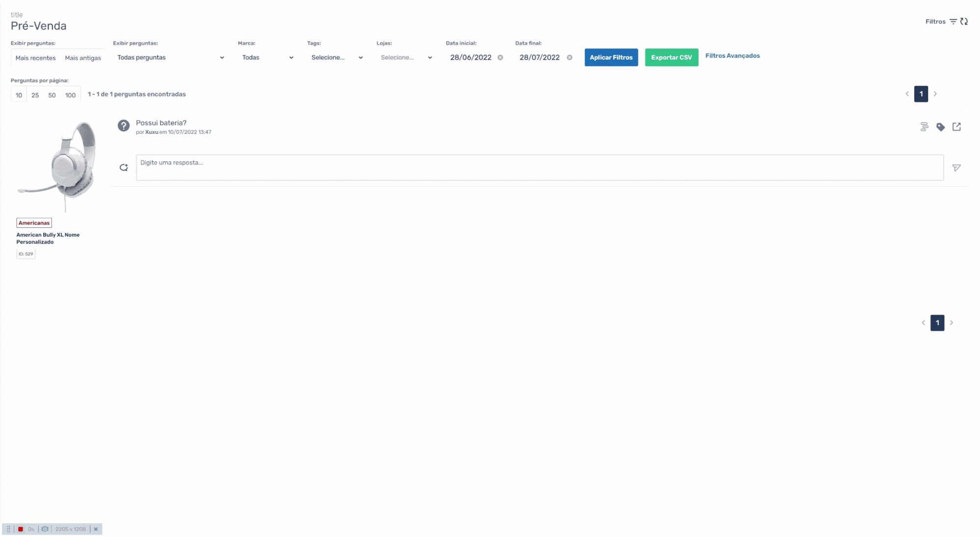Screen dimensions: 980x537
Task: Click the reload suggestion icon beside the answer box
Action: 124,168
